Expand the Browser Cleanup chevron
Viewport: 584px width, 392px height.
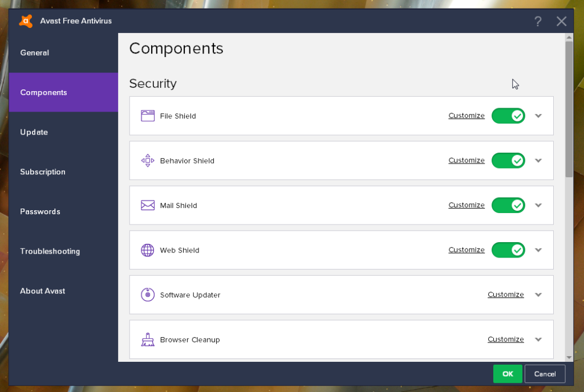[x=538, y=340]
